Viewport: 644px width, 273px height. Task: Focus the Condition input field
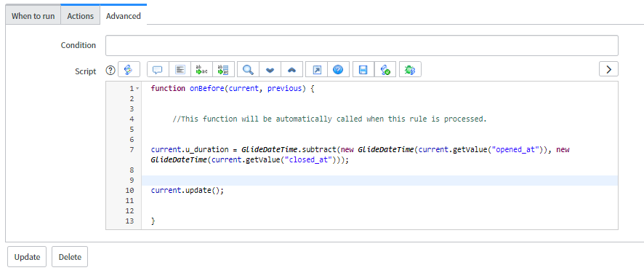(x=362, y=46)
